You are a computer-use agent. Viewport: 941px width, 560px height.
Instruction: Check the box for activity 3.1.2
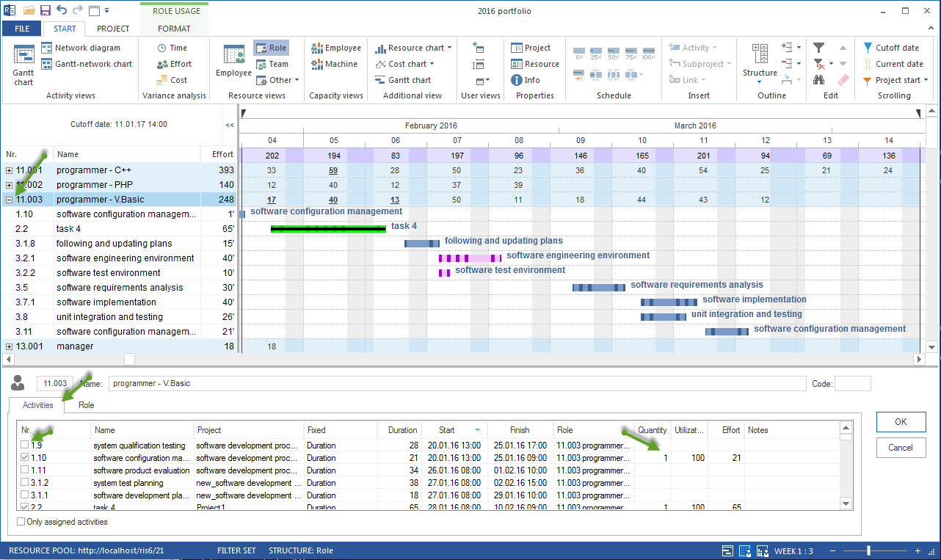click(x=25, y=483)
